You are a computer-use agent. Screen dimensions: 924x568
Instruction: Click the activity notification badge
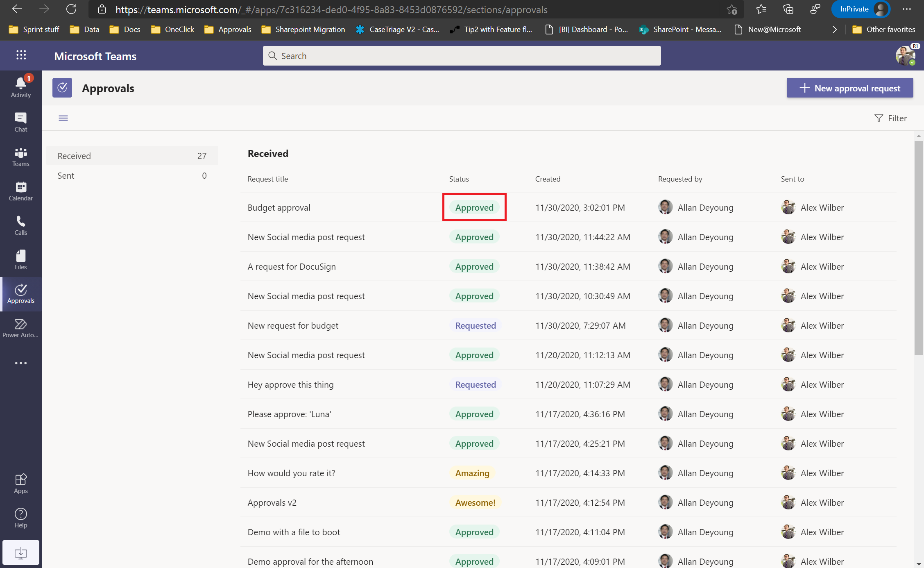[x=28, y=78]
